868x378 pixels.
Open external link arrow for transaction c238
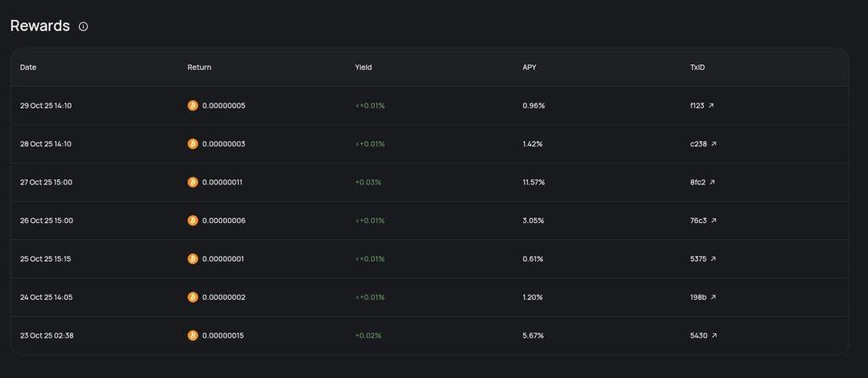coord(714,144)
